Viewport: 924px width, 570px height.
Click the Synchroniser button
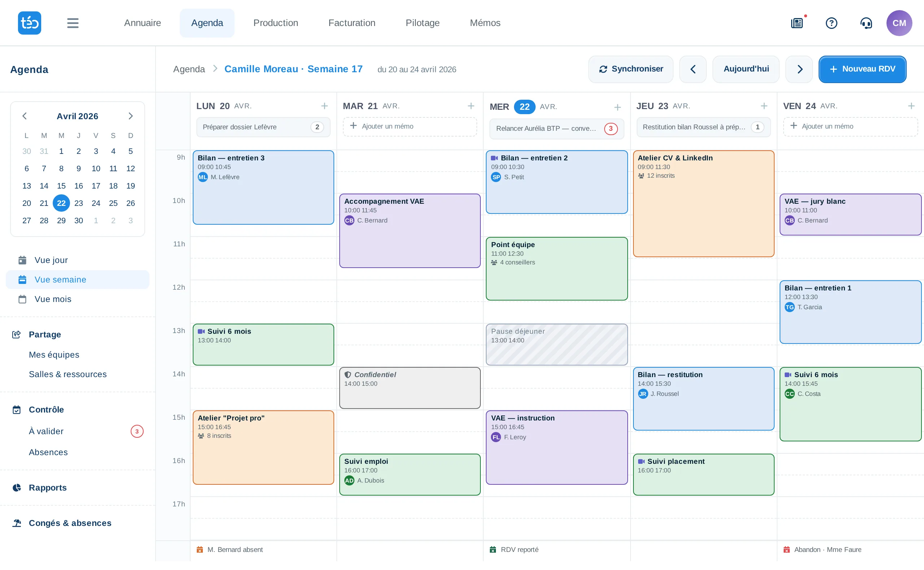click(x=631, y=69)
